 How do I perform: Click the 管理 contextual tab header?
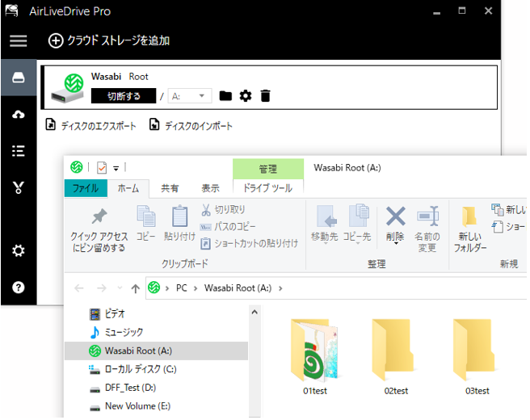[268, 169]
